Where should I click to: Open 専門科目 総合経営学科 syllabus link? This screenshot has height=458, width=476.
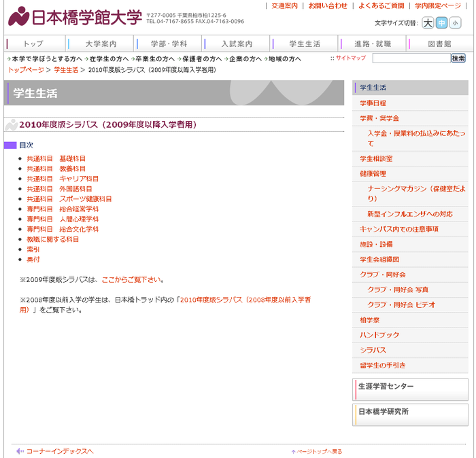point(63,209)
